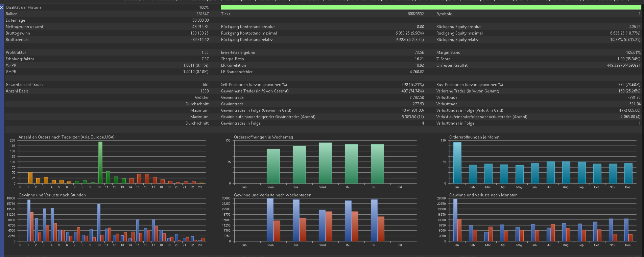Click the Dec bar in Ordereröffnungen je Monat
Viewport: 644px width, 257px height.
point(628,173)
